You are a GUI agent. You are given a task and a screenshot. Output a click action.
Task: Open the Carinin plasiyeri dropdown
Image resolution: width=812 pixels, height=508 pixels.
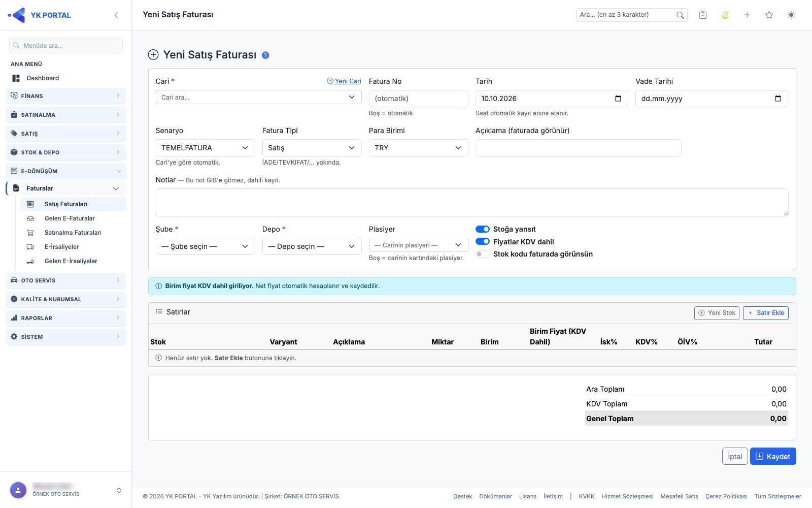tap(418, 245)
